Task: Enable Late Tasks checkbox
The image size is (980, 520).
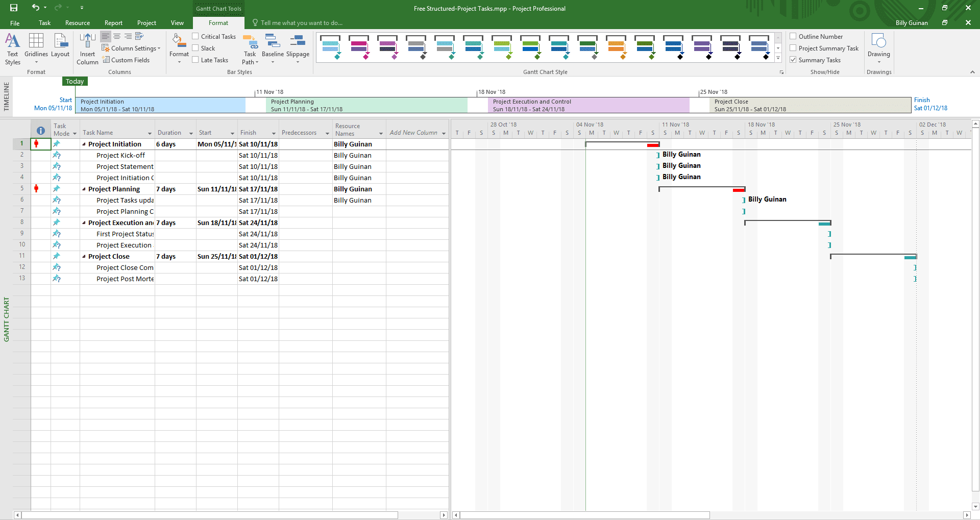Action: pyautogui.click(x=195, y=60)
